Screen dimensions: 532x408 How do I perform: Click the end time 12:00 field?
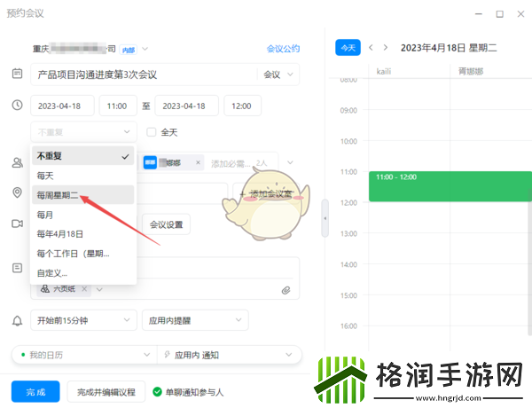(x=242, y=106)
